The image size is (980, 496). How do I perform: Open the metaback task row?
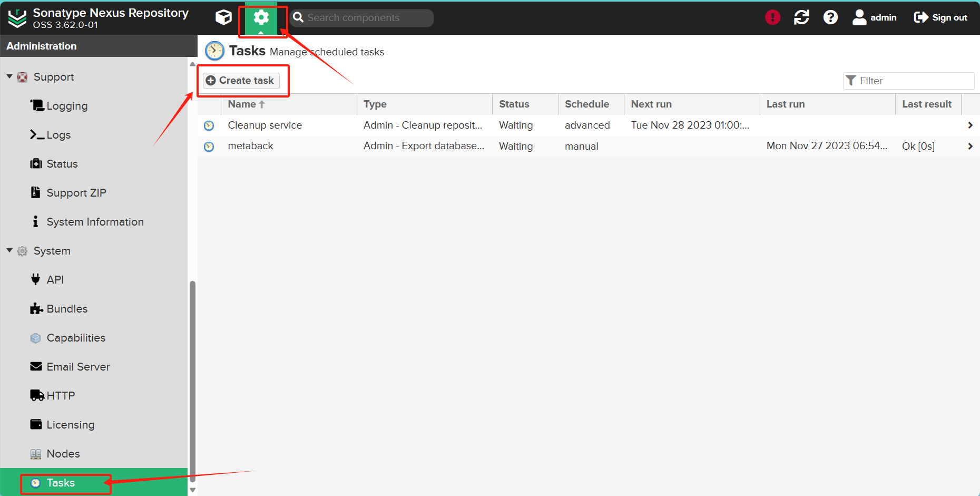click(x=589, y=146)
